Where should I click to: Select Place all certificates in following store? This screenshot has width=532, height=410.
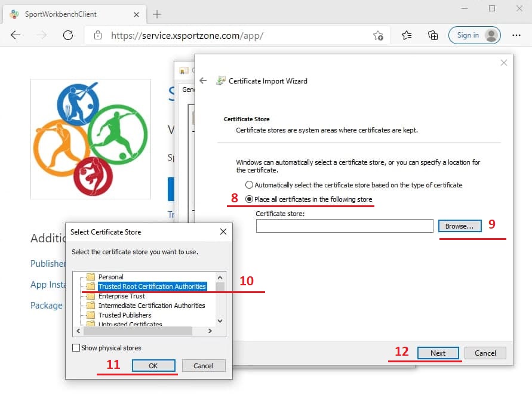pyautogui.click(x=250, y=199)
